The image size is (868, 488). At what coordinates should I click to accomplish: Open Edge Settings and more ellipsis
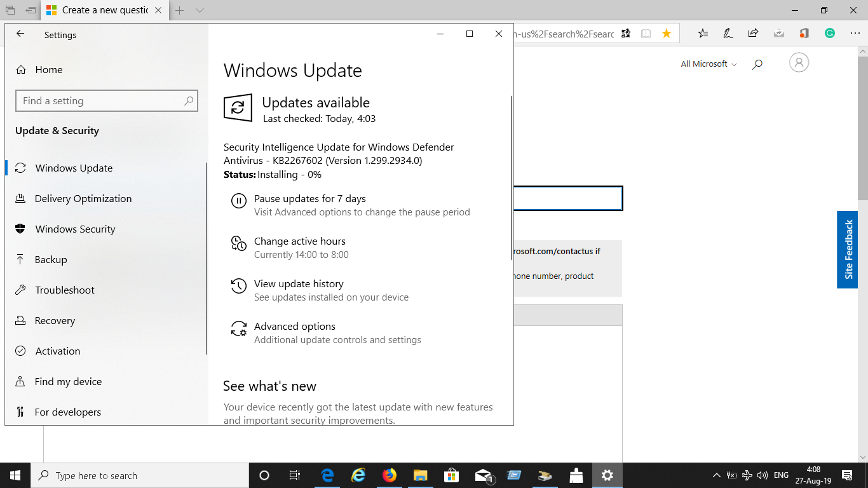pos(855,34)
